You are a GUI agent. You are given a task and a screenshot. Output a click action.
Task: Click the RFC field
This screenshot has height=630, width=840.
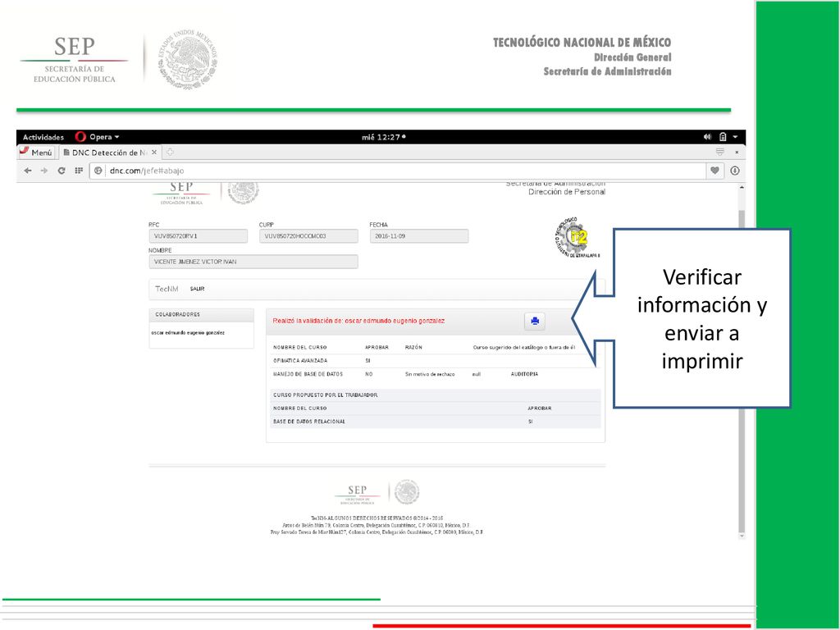pos(199,235)
